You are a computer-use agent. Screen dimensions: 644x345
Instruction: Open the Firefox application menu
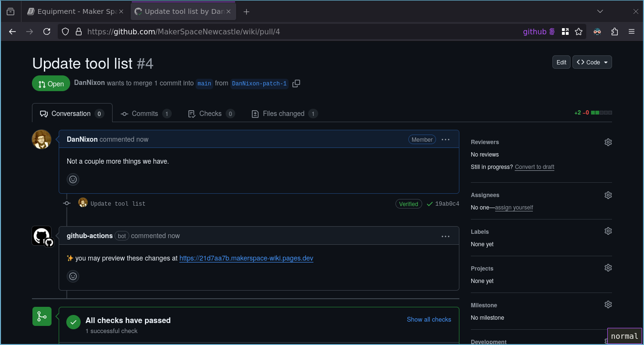632,31
